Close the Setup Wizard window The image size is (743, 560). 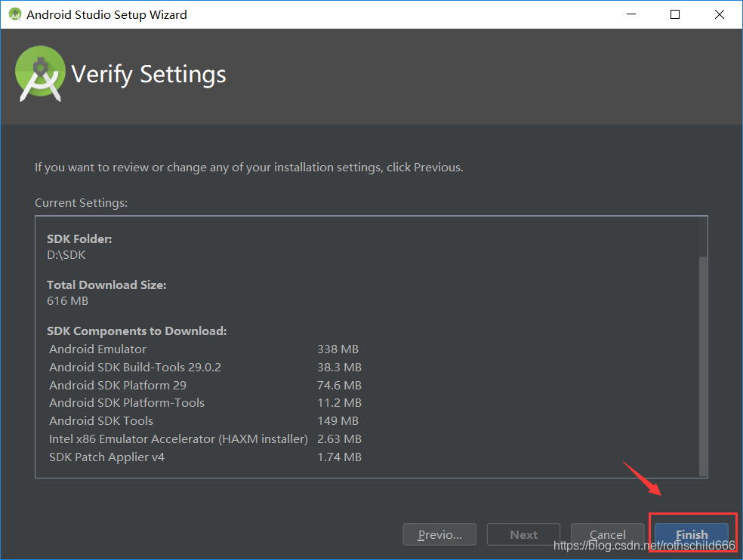tap(720, 14)
